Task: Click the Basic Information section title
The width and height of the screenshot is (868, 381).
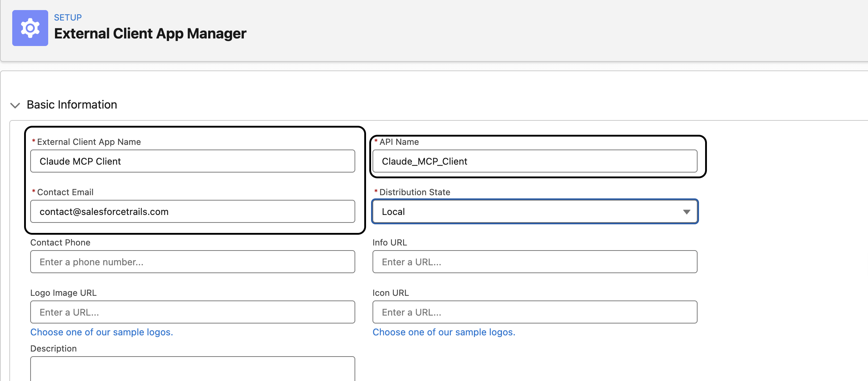Action: coord(72,105)
